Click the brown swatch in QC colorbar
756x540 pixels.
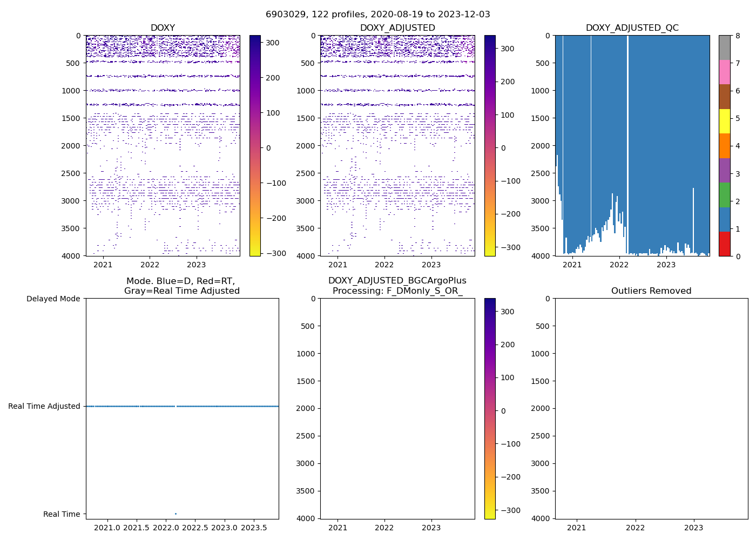pyautogui.click(x=724, y=97)
